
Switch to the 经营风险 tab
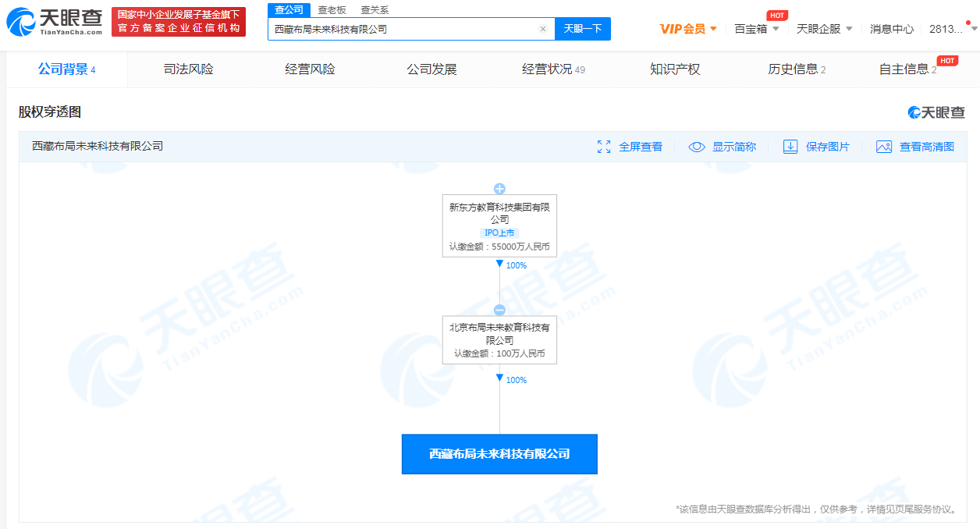point(310,69)
